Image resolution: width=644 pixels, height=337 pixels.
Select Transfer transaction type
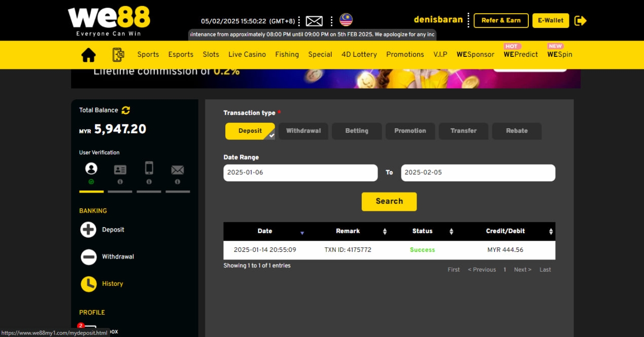tap(463, 131)
